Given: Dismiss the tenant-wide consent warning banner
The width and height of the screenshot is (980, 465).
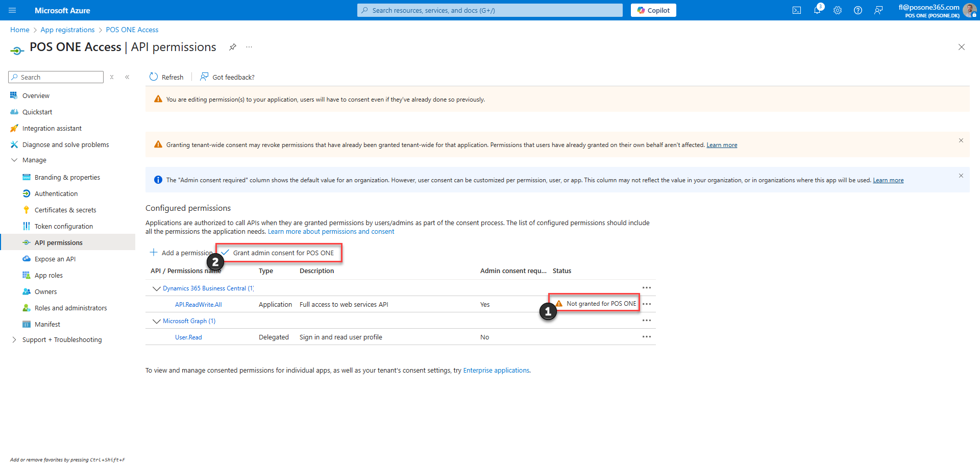Looking at the screenshot, I should pyautogui.click(x=961, y=140).
